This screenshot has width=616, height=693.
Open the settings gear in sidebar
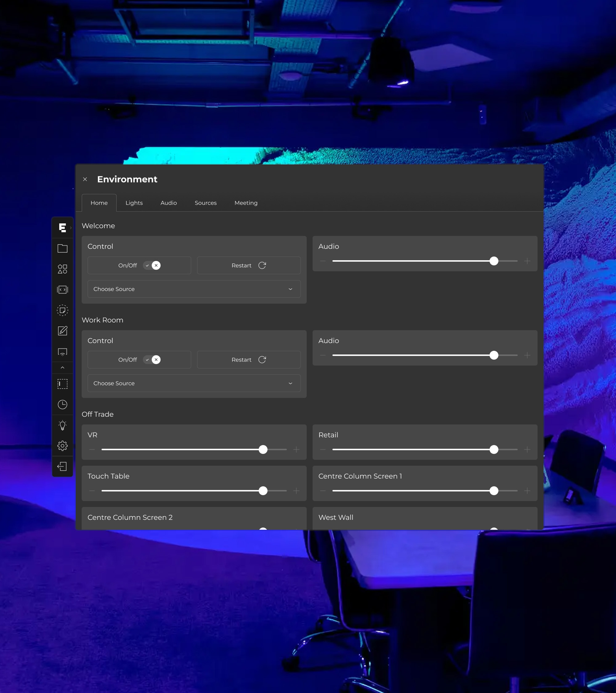(63, 446)
